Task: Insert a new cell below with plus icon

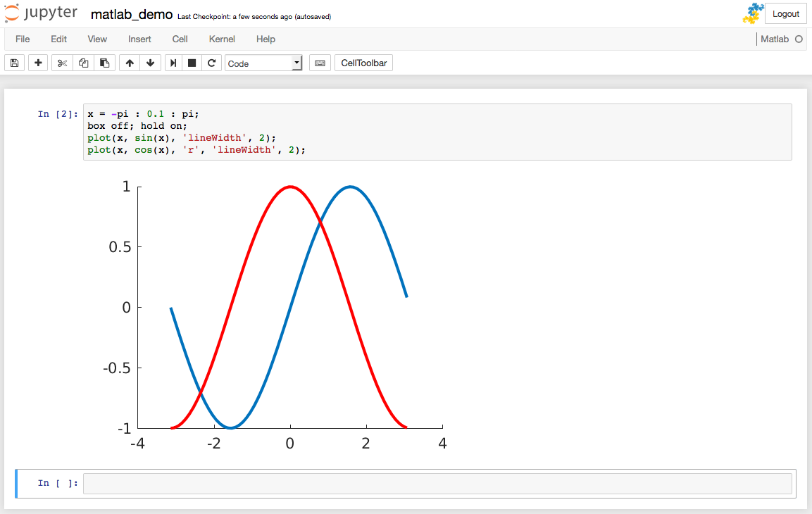Action: (x=38, y=63)
